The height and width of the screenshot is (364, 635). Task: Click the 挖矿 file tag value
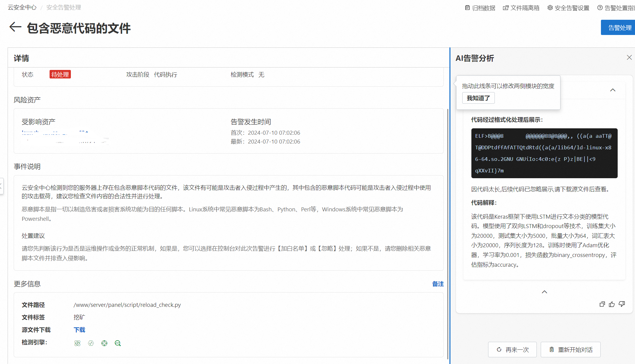(x=79, y=317)
